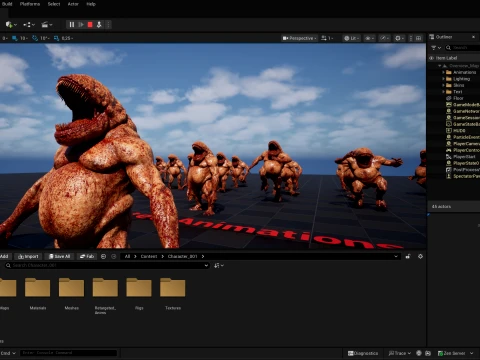Click Content Browser history back arrow
This screenshot has width=480, height=360.
103,256
